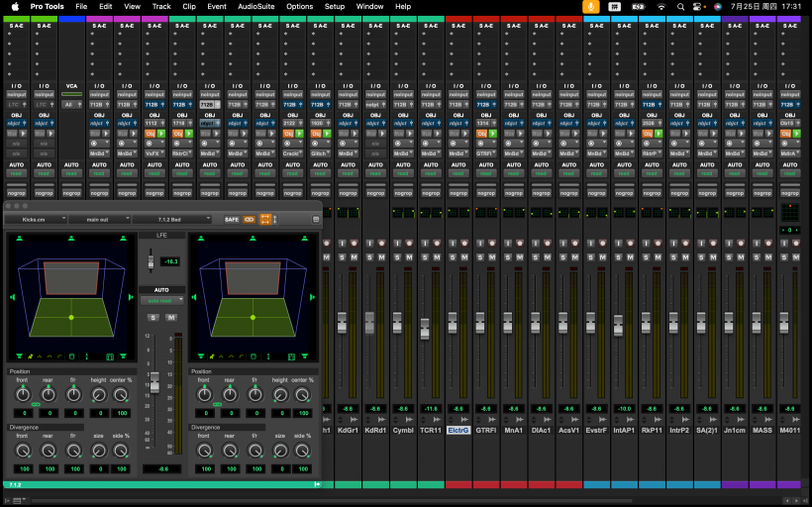Click green pin icon below left panner

pyautogui.click(x=30, y=356)
